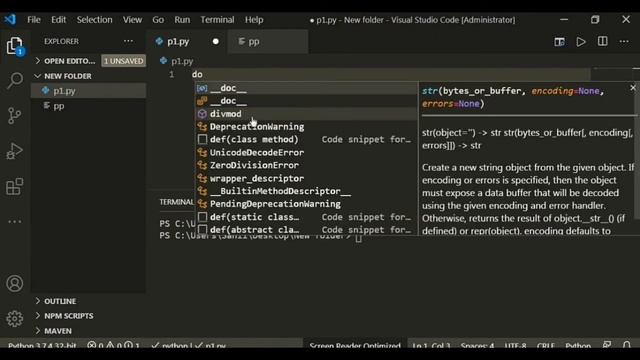Select second __doc__ suggestion
640x360 pixels.
pos(306,101)
